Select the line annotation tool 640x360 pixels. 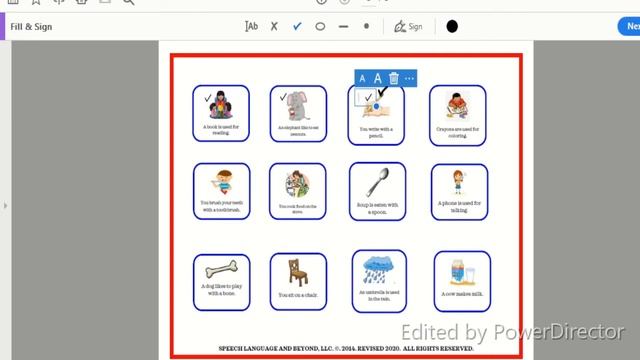tap(343, 27)
